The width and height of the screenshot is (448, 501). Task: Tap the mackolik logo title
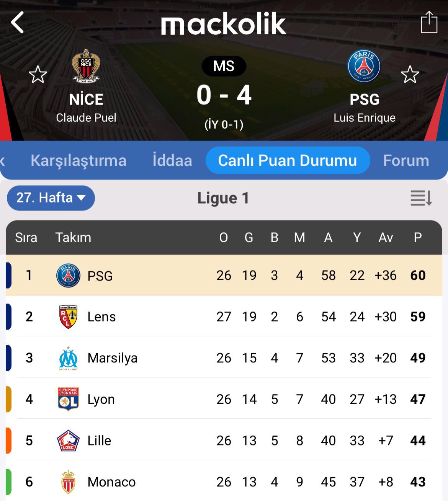tap(224, 24)
